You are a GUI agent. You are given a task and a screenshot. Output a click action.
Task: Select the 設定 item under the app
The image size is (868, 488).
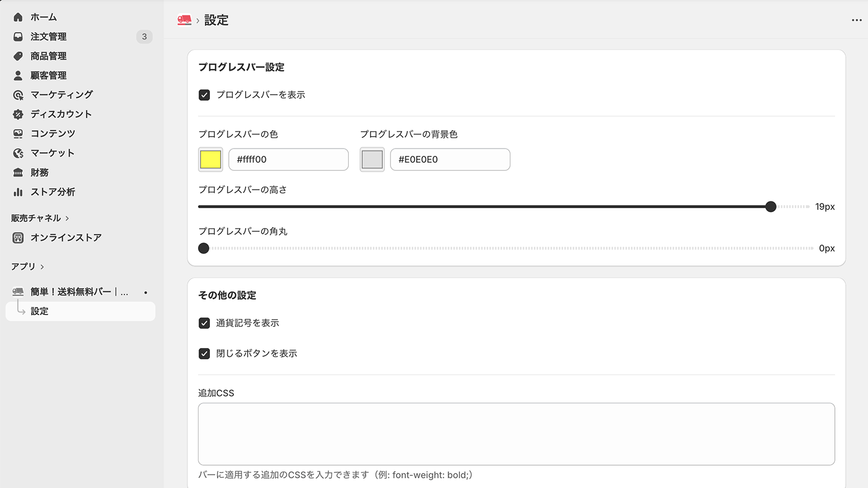[40, 311]
